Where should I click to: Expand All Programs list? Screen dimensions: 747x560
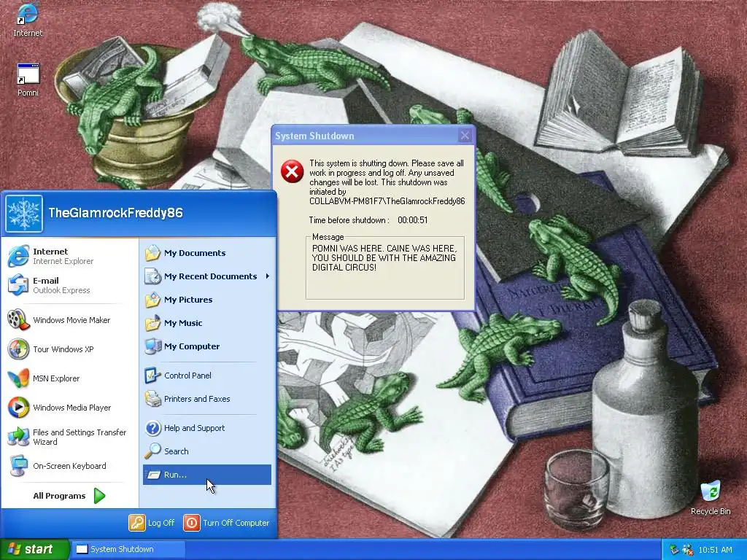pos(69,496)
